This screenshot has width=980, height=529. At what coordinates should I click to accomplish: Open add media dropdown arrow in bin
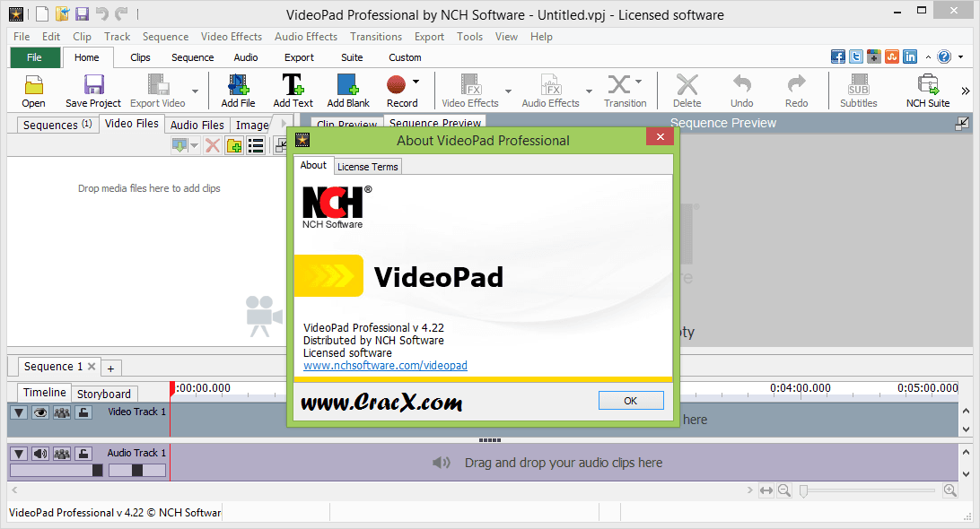click(195, 145)
